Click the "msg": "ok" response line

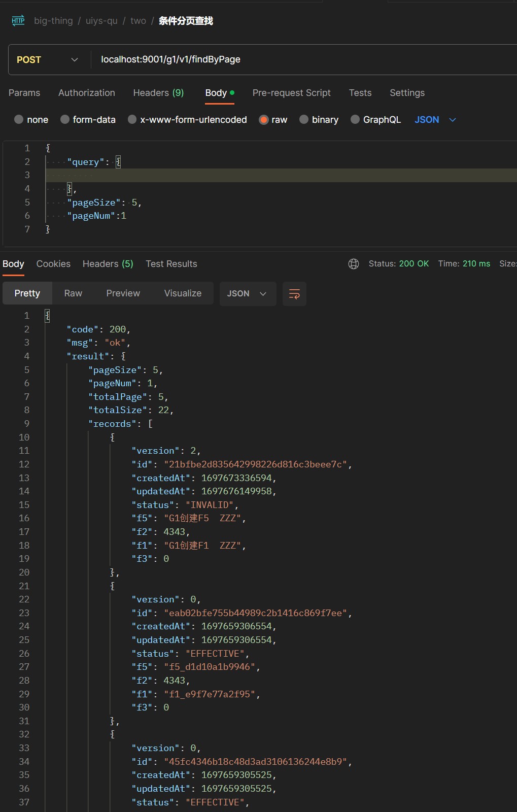[x=98, y=343]
